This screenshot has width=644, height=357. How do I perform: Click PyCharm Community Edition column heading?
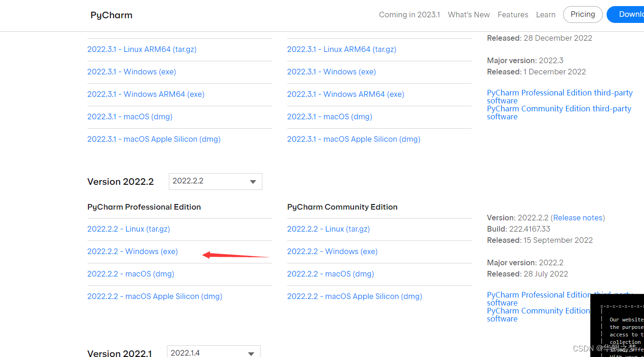coord(342,207)
